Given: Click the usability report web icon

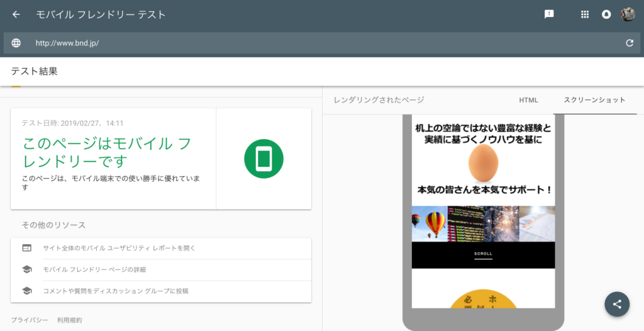Looking at the screenshot, I should (26, 248).
